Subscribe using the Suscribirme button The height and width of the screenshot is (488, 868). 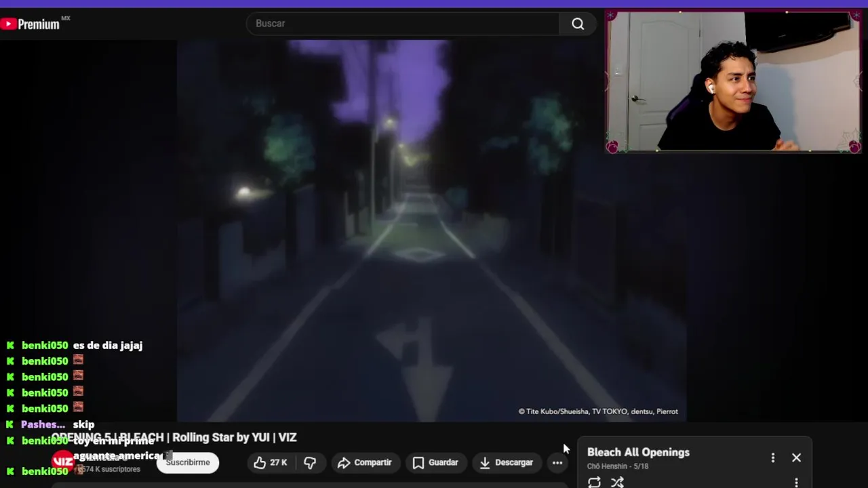coord(188,462)
